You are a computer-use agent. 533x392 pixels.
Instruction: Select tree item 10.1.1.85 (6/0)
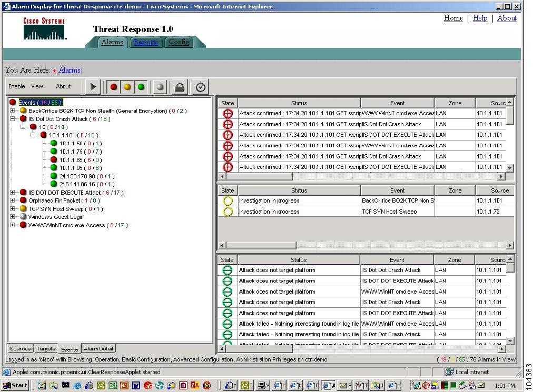tap(81, 159)
